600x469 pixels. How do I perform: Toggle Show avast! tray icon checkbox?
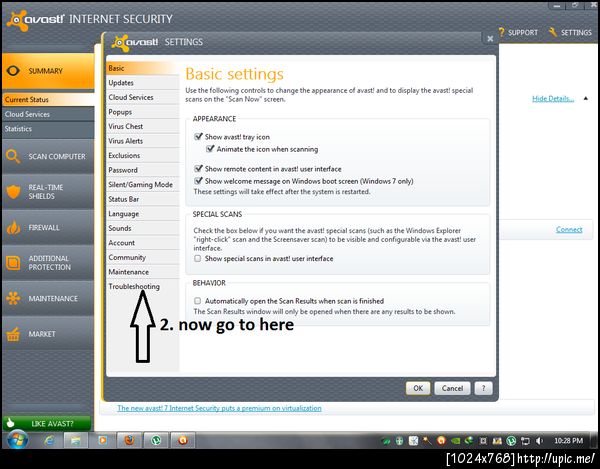tap(198, 137)
